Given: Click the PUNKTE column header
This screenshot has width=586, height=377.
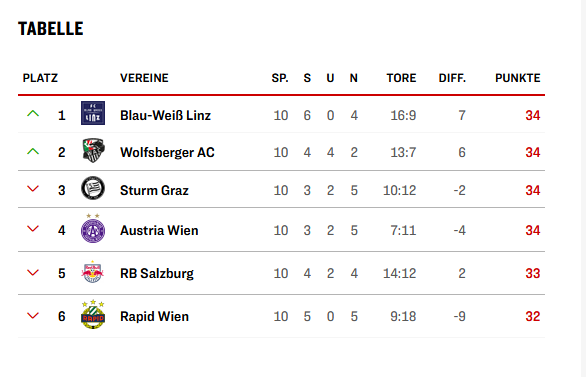Looking at the screenshot, I should pyautogui.click(x=518, y=78).
